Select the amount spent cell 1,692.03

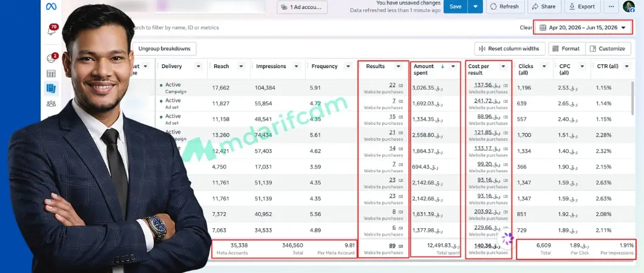pos(427,103)
